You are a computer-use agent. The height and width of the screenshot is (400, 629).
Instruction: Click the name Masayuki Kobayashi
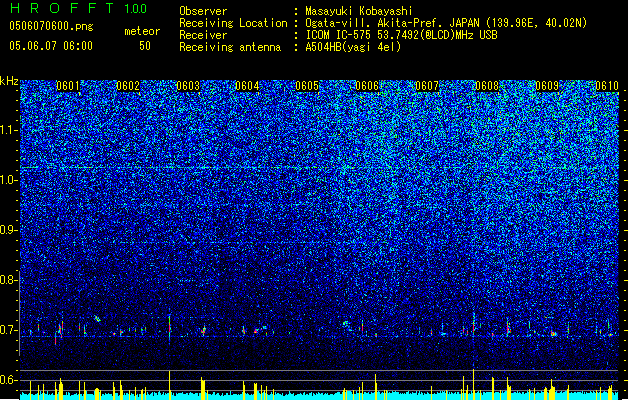[359, 11]
